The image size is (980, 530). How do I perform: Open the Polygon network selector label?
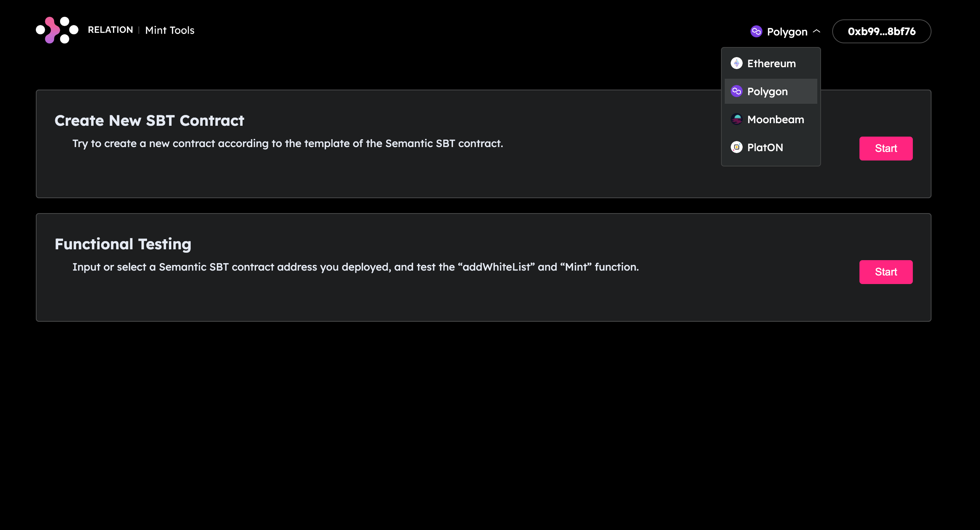coord(787,32)
